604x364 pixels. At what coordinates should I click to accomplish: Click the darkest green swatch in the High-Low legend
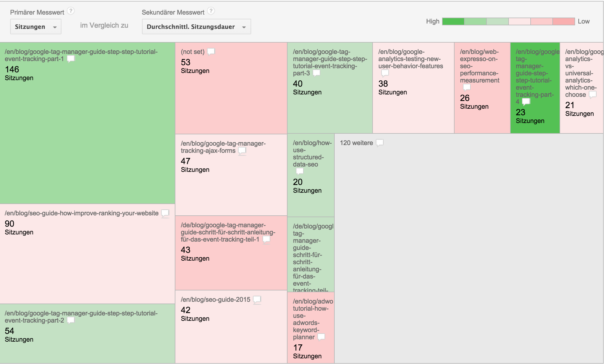click(x=453, y=21)
